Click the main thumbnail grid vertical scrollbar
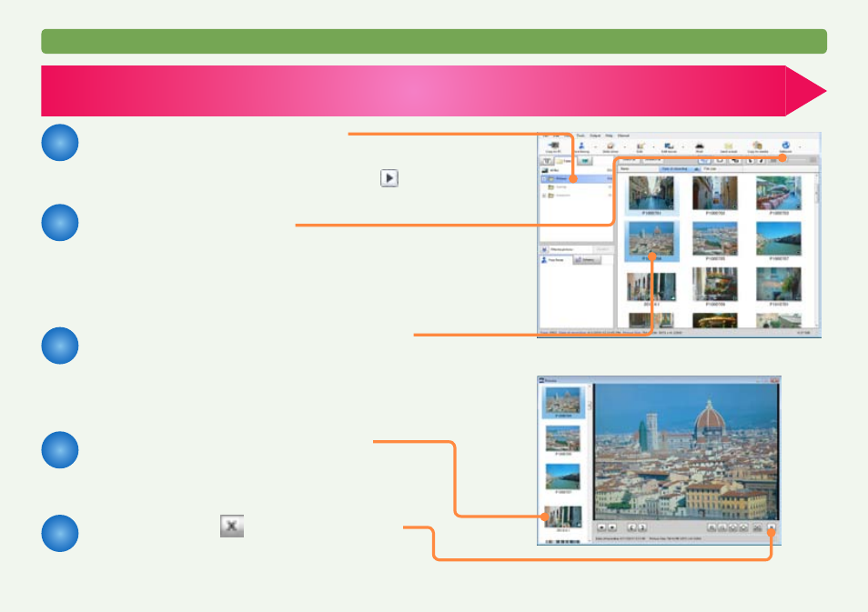The image size is (868, 612). 817,252
